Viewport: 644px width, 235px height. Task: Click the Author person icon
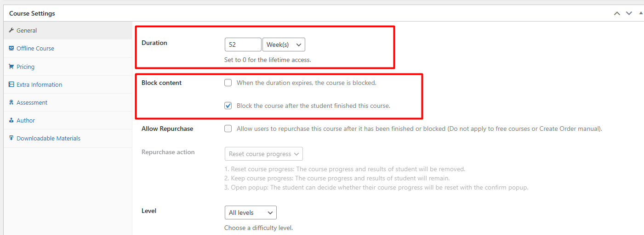11,120
